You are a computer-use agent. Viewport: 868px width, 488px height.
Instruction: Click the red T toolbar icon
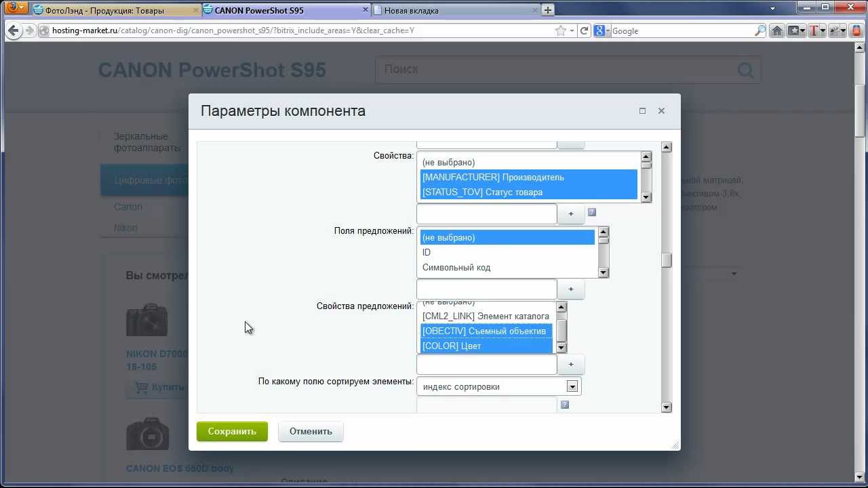pos(813,30)
